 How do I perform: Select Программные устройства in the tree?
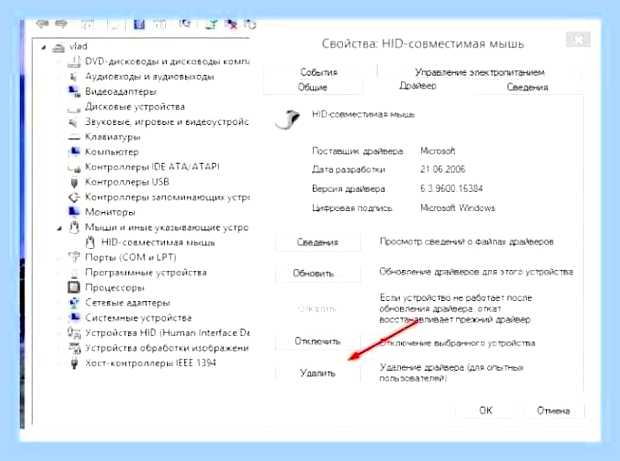tap(146, 272)
